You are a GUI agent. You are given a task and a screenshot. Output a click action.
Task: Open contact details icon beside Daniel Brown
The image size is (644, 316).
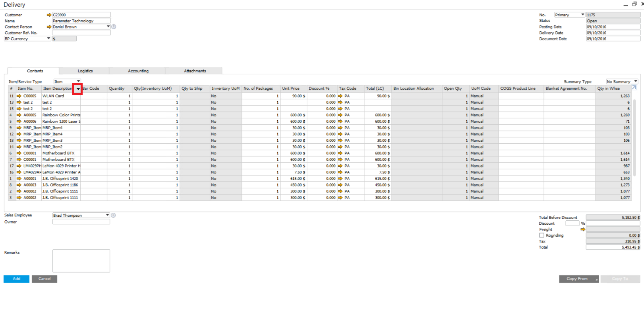point(114,27)
